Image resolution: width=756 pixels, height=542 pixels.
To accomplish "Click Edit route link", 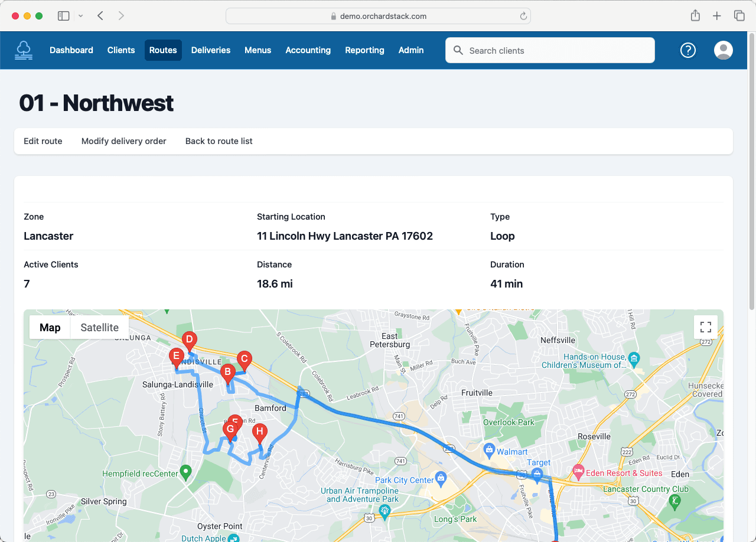I will pyautogui.click(x=43, y=141).
